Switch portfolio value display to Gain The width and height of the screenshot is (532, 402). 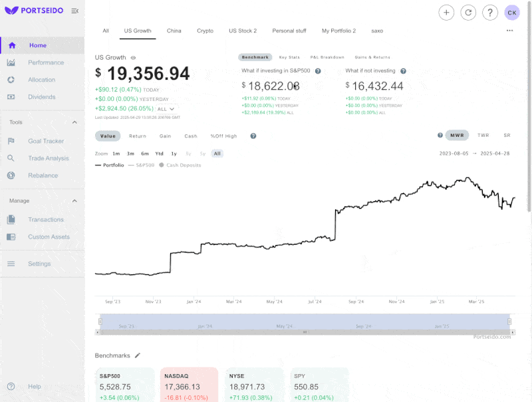point(165,136)
